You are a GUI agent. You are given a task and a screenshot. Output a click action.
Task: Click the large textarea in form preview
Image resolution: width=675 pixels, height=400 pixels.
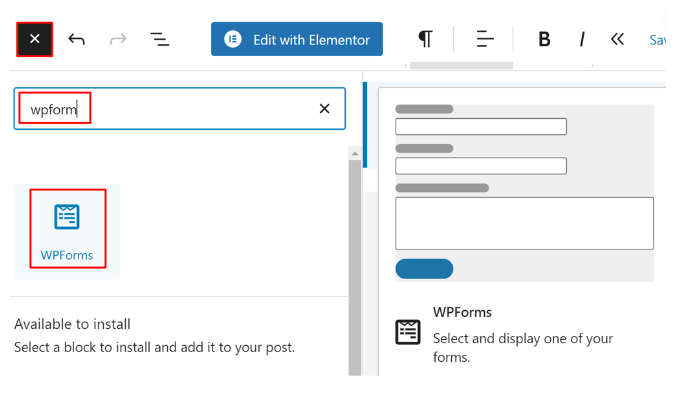click(x=524, y=223)
